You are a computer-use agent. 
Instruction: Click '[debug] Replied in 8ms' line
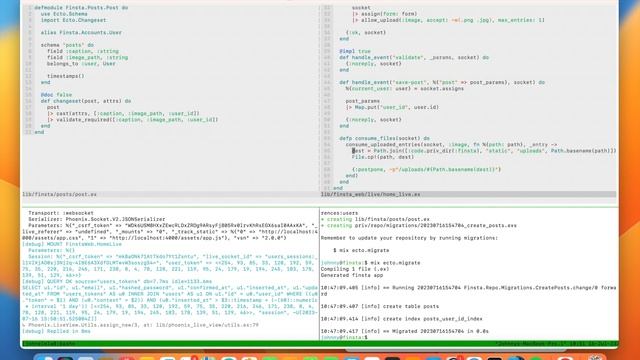click(x=56, y=331)
